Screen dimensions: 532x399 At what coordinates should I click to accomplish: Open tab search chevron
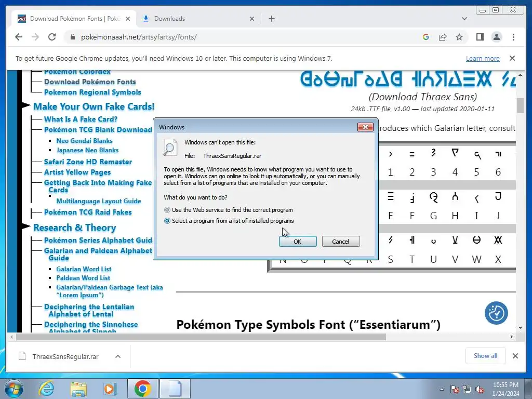(x=464, y=19)
